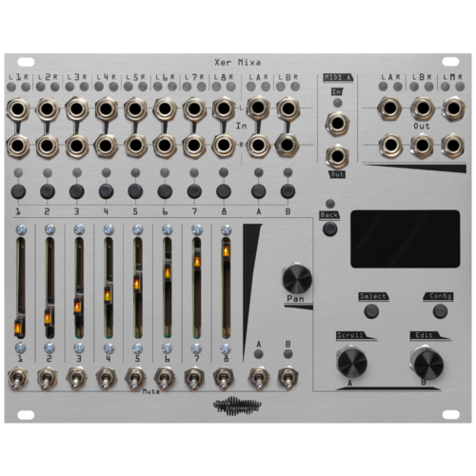Click aux A left input jack

point(258,108)
